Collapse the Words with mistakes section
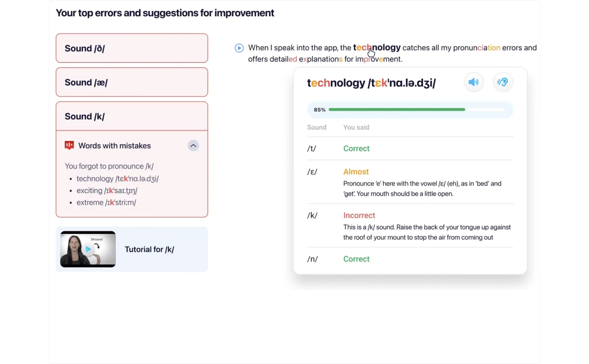 pos(193,146)
